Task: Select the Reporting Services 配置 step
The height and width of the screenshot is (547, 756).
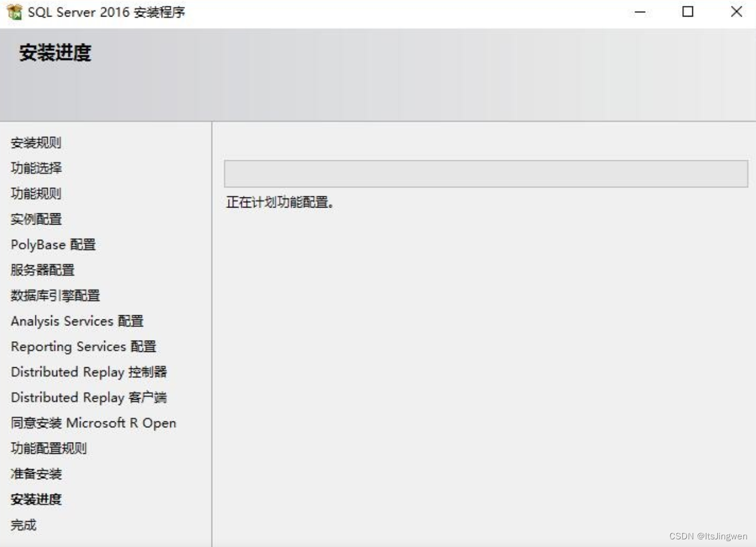Action: (x=84, y=347)
